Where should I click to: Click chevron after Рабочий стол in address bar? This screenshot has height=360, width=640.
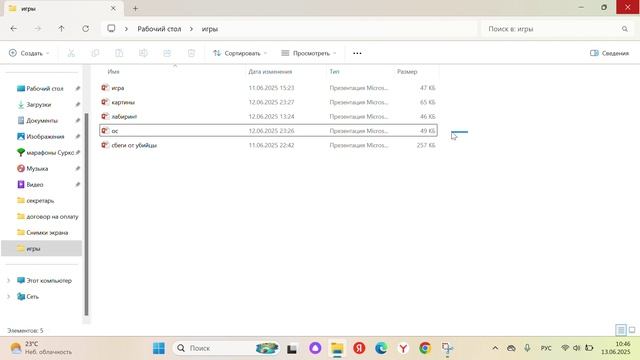pos(191,29)
